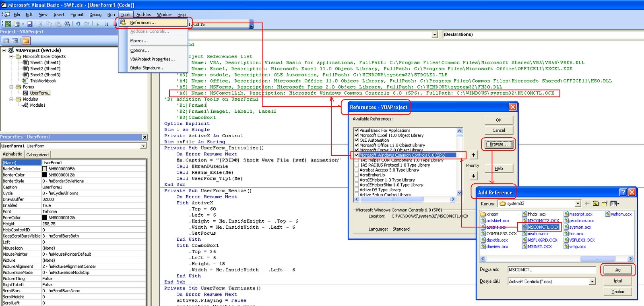Click the Insert UserForm toolbar icon
644x306 pixels.
pos(17,24)
